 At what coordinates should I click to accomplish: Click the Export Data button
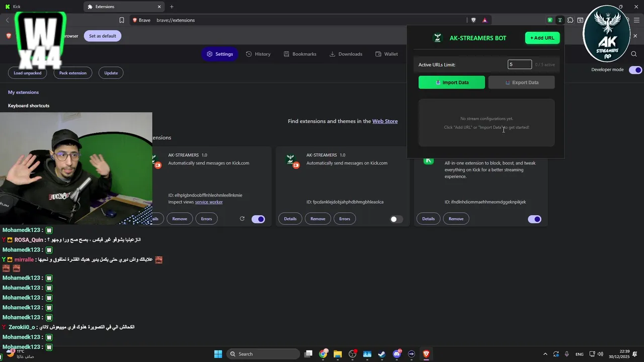point(521,82)
